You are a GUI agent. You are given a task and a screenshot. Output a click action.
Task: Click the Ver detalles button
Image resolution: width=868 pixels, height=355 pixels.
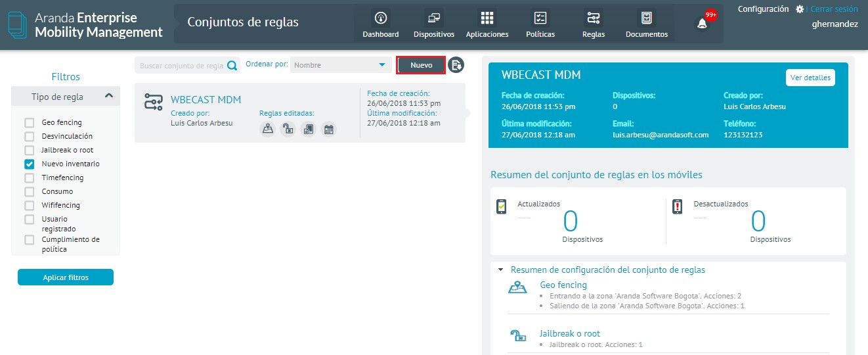(810, 78)
